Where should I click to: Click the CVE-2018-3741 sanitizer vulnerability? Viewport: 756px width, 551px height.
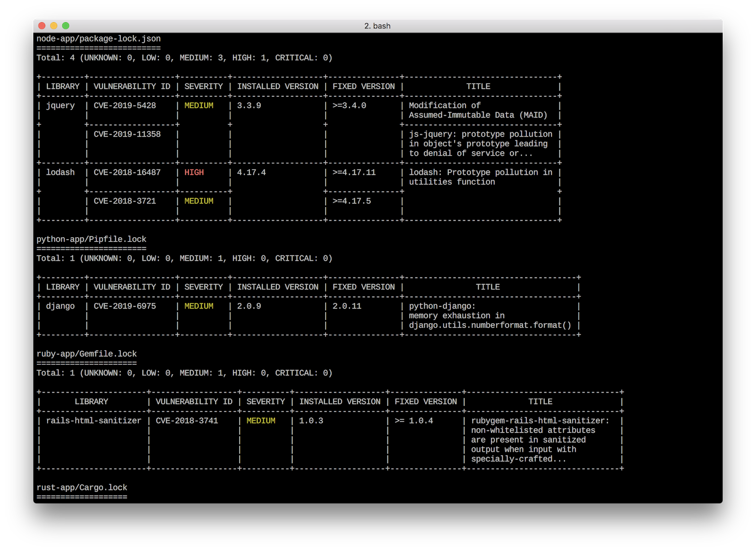click(187, 420)
